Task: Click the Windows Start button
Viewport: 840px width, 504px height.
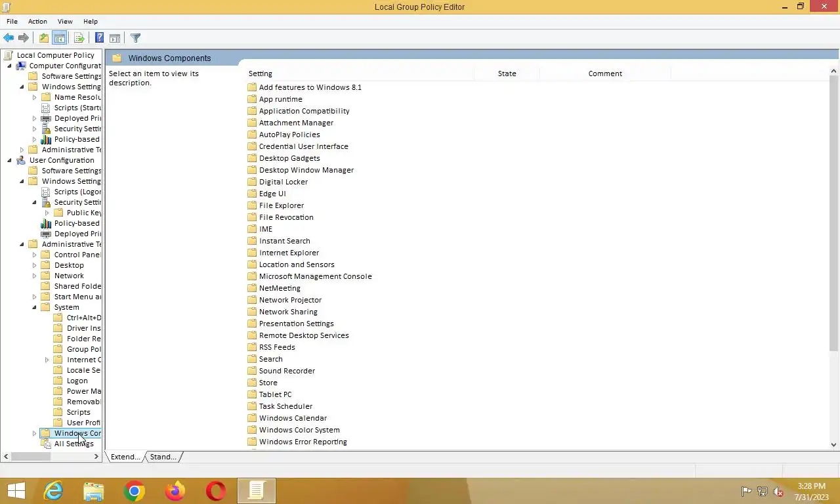Action: pos(16,491)
